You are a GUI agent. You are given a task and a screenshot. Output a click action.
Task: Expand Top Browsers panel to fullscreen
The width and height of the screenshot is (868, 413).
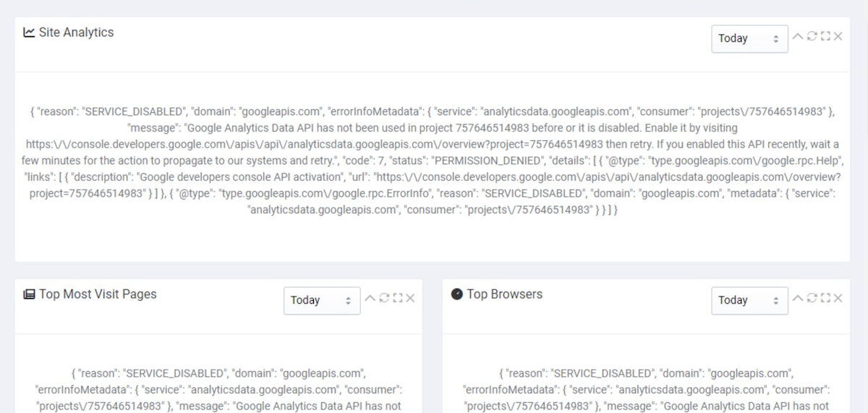[x=825, y=298]
